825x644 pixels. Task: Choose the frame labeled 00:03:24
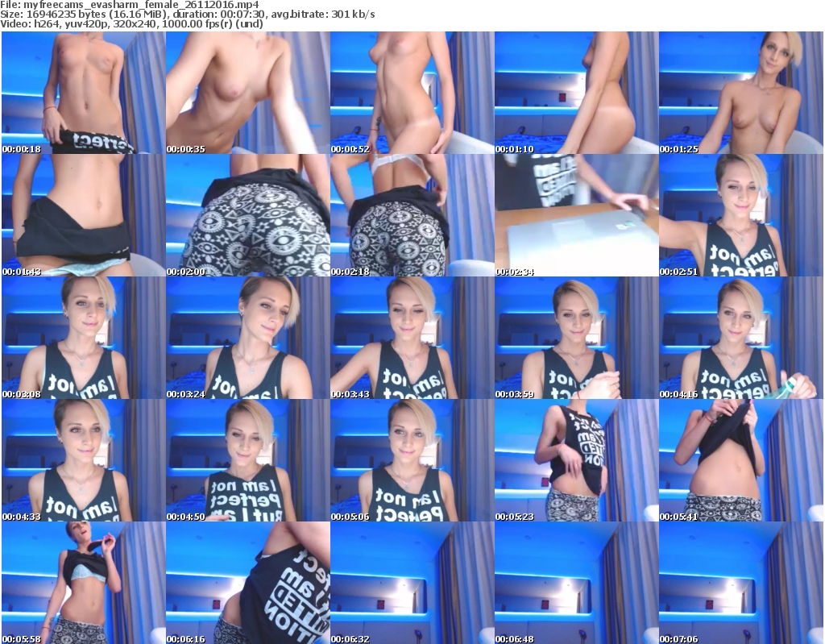(247, 338)
